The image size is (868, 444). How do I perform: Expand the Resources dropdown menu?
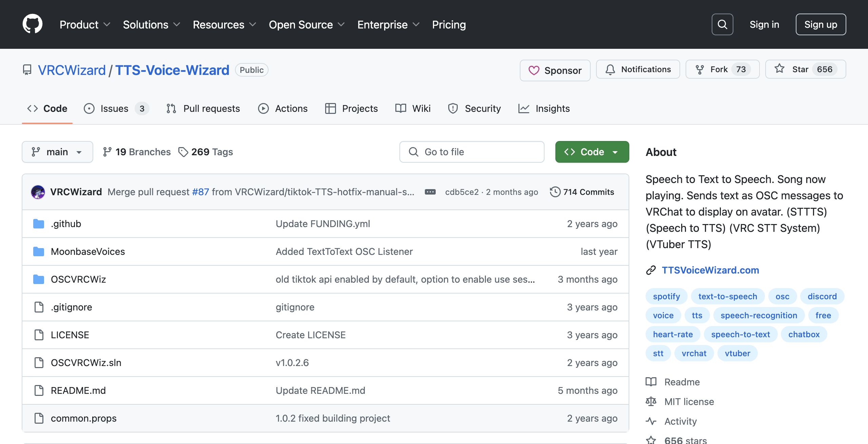pyautogui.click(x=224, y=24)
